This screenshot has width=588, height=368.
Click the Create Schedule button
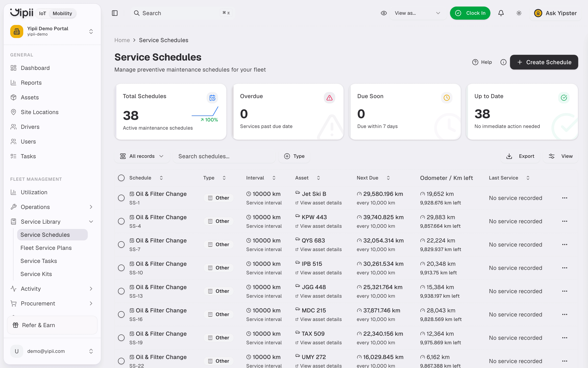point(544,62)
